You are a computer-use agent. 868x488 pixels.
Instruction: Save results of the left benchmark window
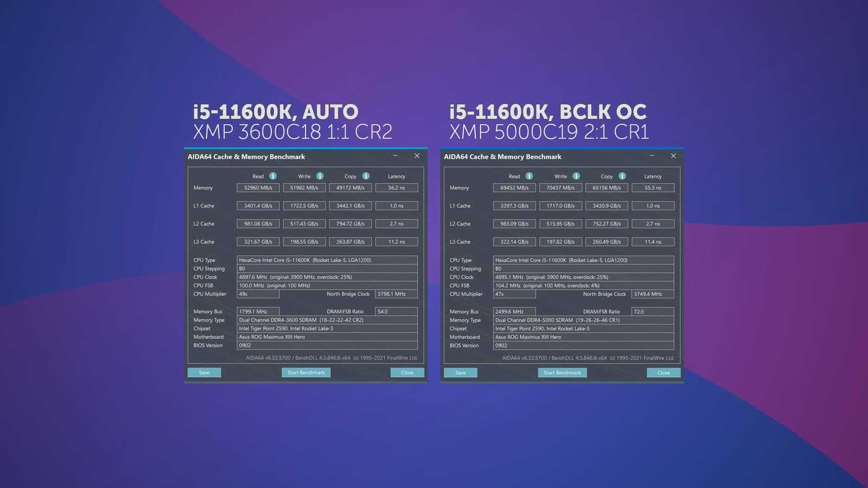(x=204, y=373)
